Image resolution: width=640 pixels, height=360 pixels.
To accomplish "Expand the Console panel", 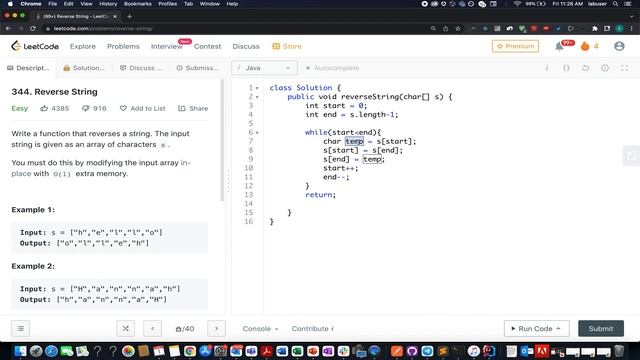I will [260, 329].
